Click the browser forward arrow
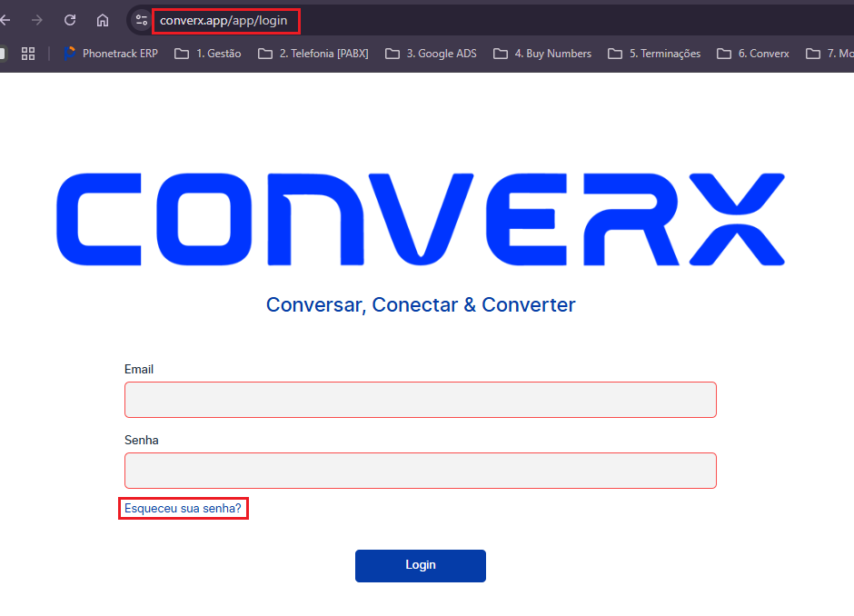Viewport: 854px width, 616px height. point(37,20)
